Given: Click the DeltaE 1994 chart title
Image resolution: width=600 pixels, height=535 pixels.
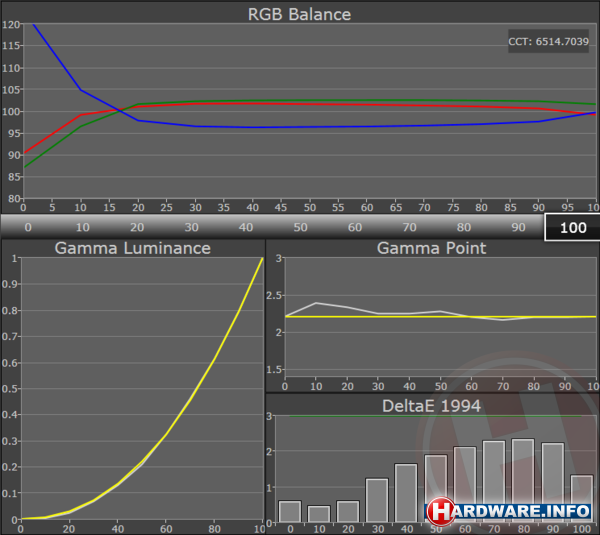Looking at the screenshot, I should [431, 406].
